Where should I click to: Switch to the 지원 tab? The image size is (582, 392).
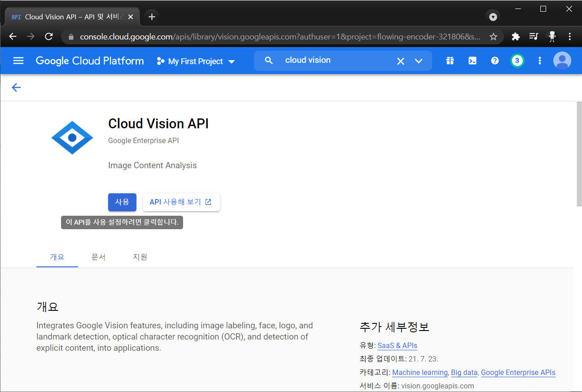[140, 257]
